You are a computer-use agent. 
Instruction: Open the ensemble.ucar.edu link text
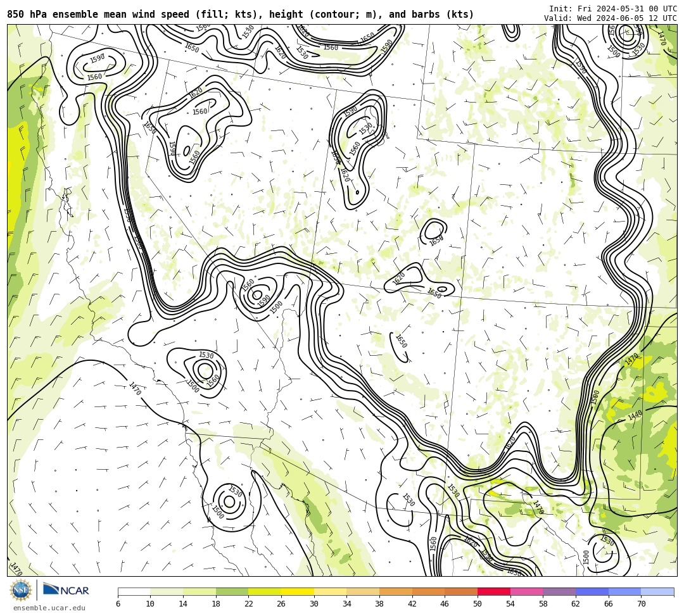(x=49, y=608)
